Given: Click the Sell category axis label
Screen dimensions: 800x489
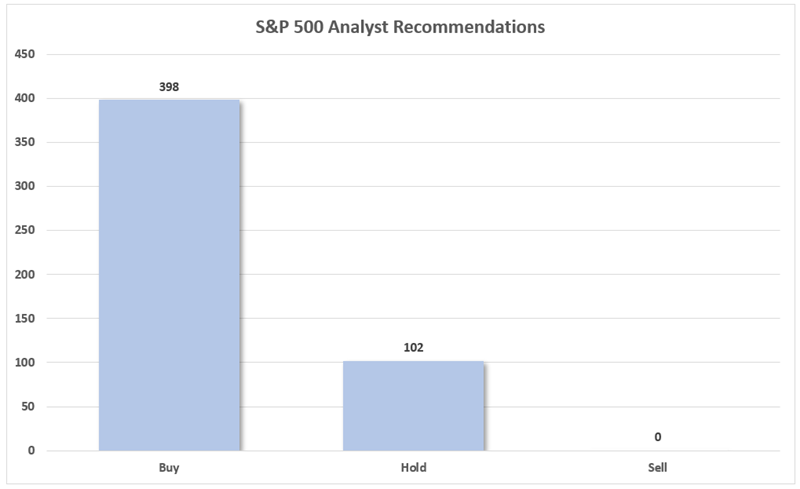Looking at the screenshot, I should click(658, 467).
